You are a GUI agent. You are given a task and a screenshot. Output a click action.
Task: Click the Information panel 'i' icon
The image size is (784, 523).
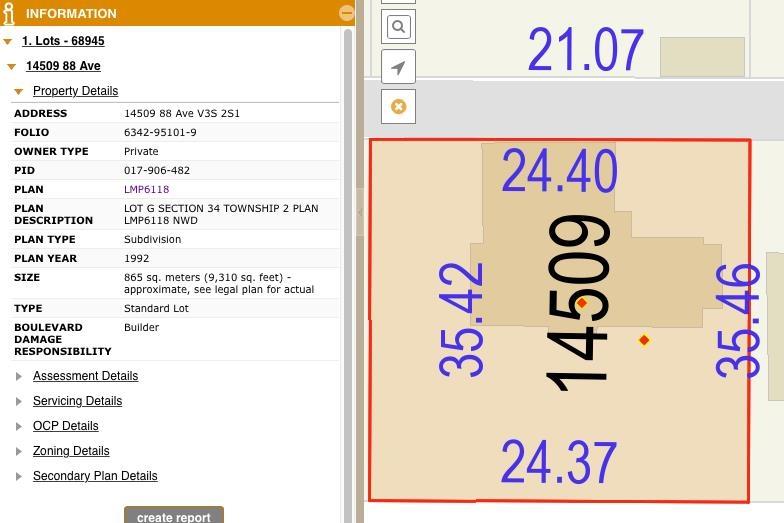9,13
